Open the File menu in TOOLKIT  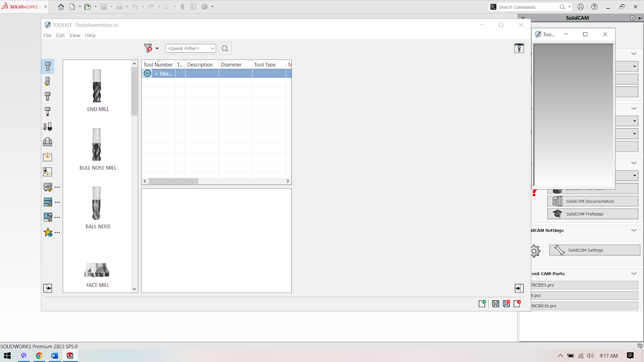coord(47,35)
